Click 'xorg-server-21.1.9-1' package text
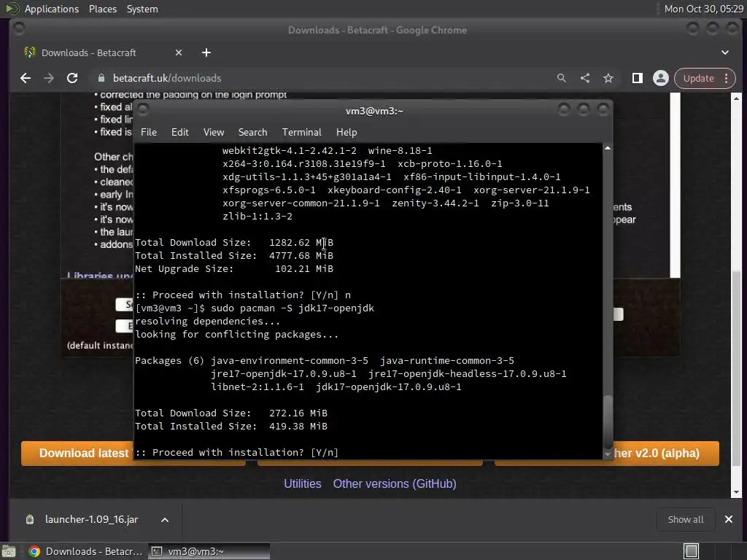747x560 pixels. tap(532, 190)
